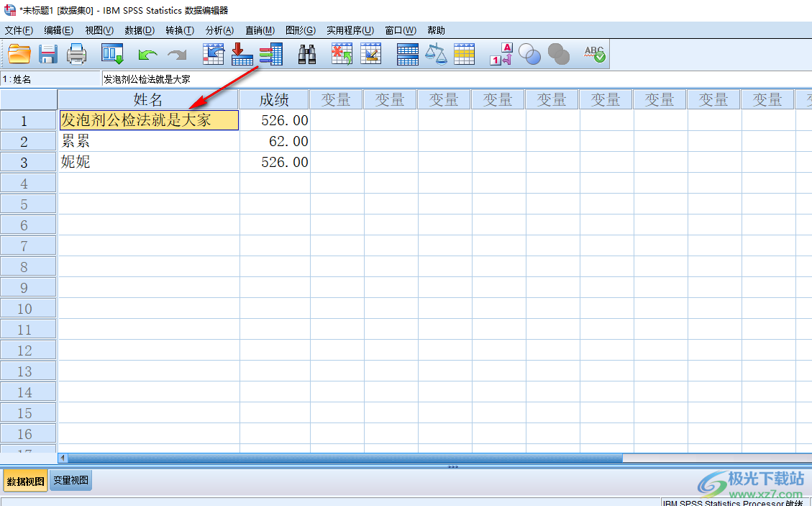Click the 1 : 姓名 cell reference box

point(50,79)
